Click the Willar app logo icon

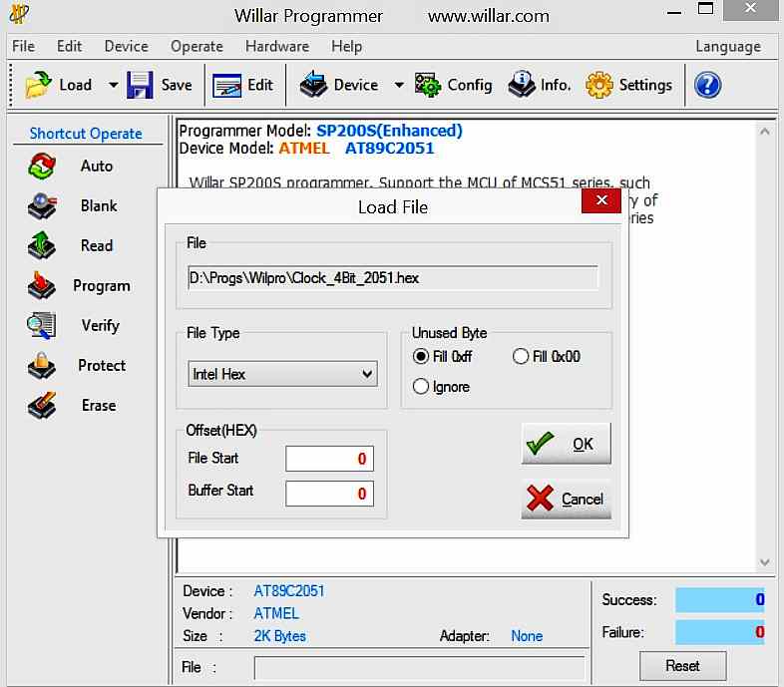[19, 14]
